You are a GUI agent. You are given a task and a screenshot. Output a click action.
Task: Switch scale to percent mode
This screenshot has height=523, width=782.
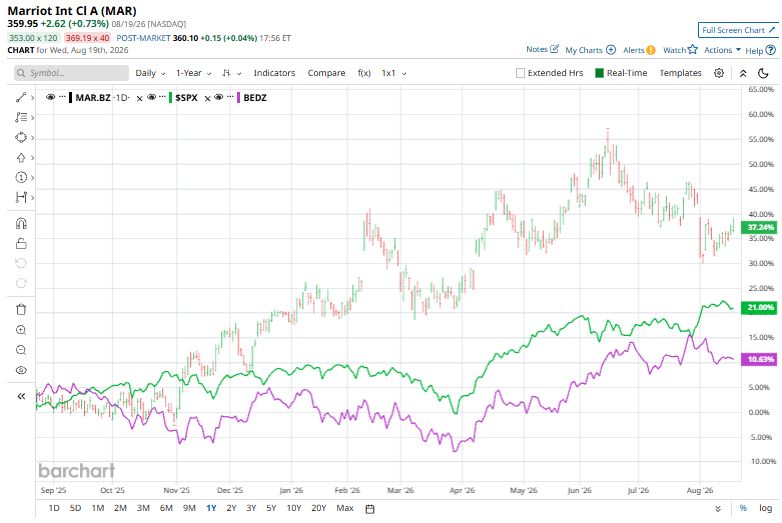click(743, 508)
